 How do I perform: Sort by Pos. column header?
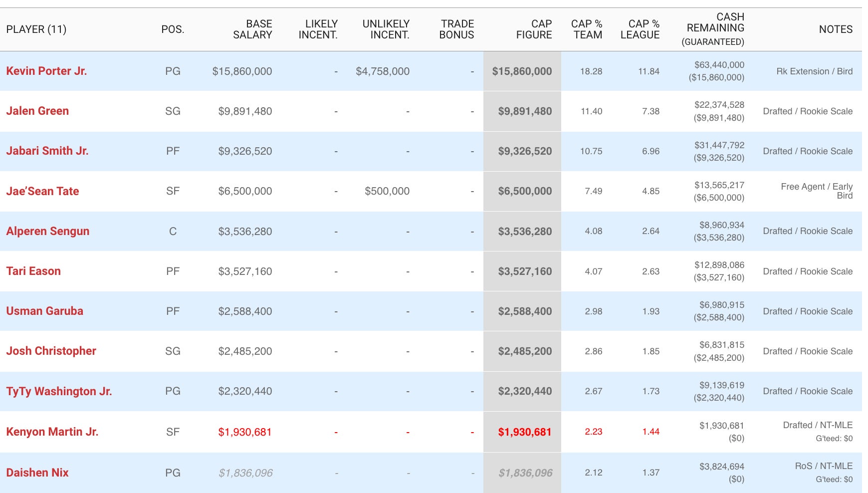click(173, 29)
